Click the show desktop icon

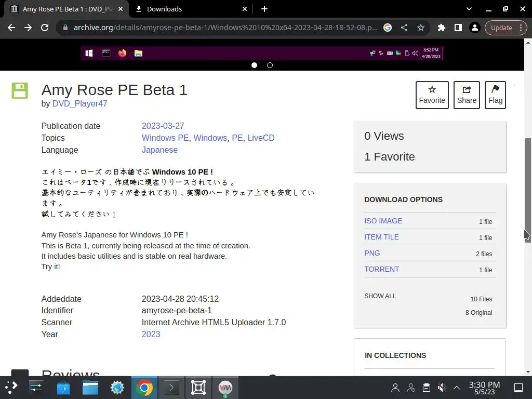[518, 388]
